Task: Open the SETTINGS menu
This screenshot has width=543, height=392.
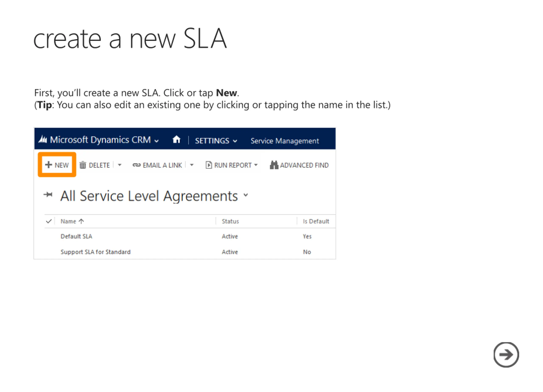Action: click(216, 141)
